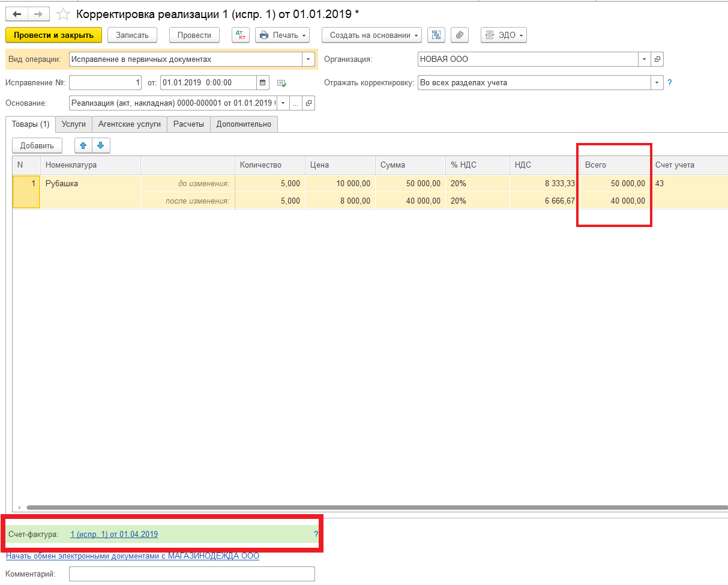The width and height of the screenshot is (728, 585).
Task: Open the Агентские услуги tab
Action: (x=130, y=124)
